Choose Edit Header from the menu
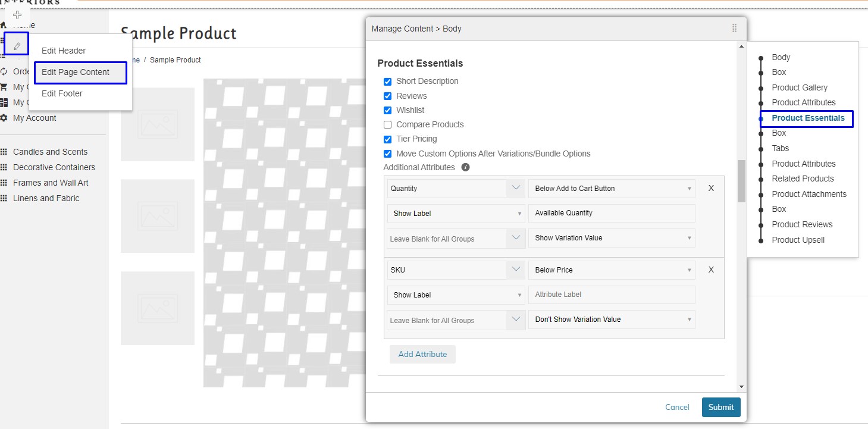The image size is (868, 429). [64, 51]
